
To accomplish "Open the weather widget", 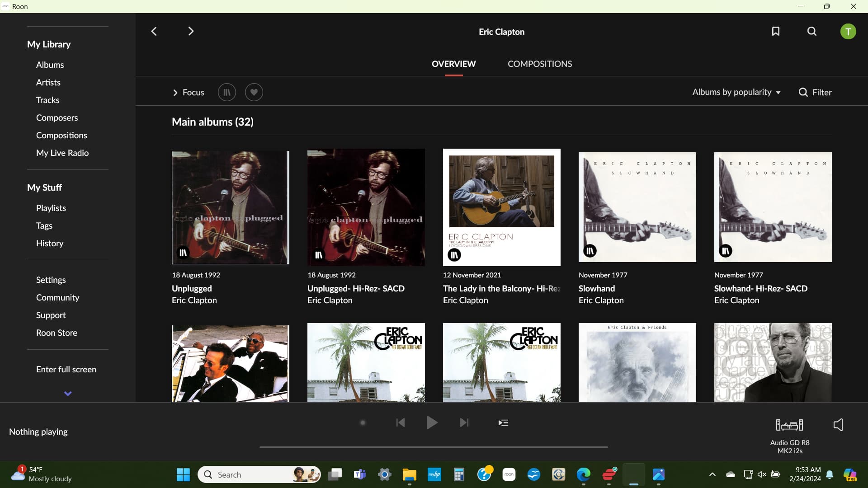I will (42, 474).
